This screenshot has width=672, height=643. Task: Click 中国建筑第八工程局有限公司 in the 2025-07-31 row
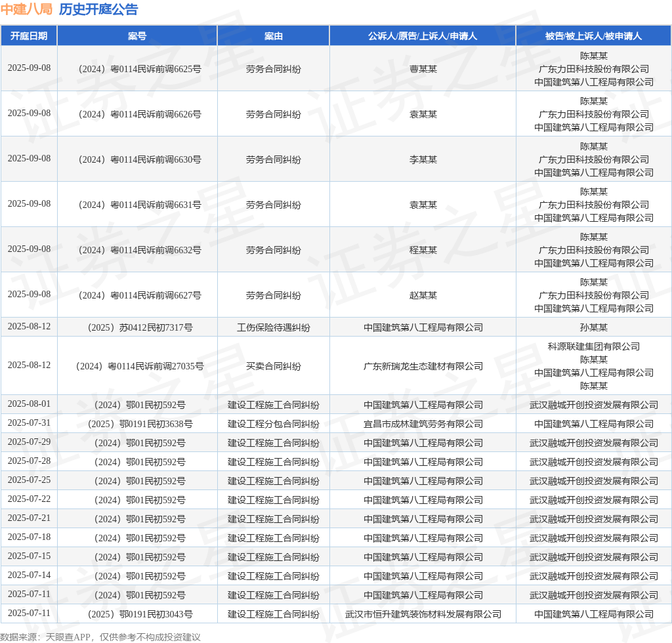click(593, 424)
